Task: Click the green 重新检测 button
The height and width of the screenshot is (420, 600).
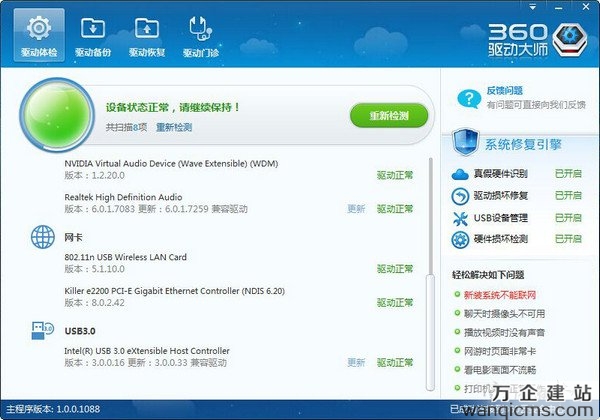Action: [389, 116]
